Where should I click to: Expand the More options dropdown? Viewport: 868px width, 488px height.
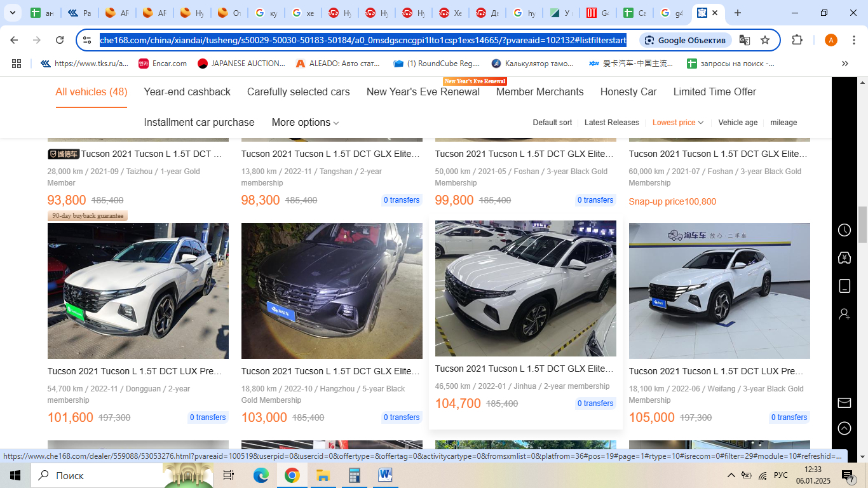click(x=305, y=123)
